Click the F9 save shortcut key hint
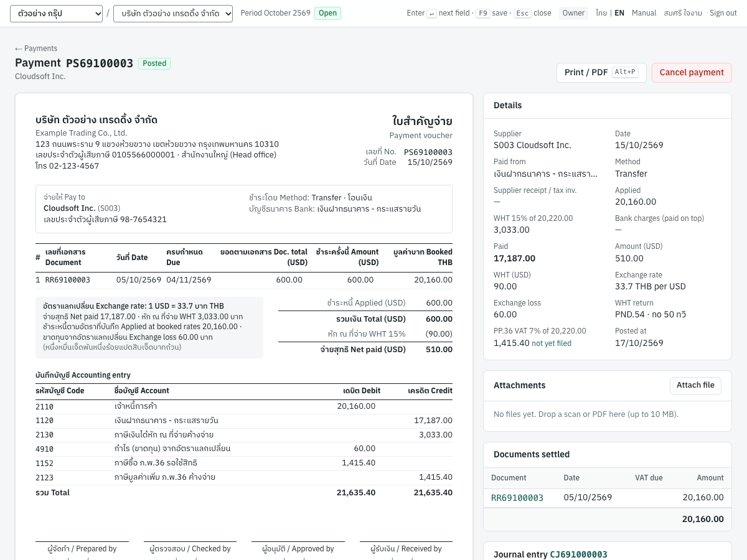Screen dimensions: 747x560 click(x=483, y=13)
